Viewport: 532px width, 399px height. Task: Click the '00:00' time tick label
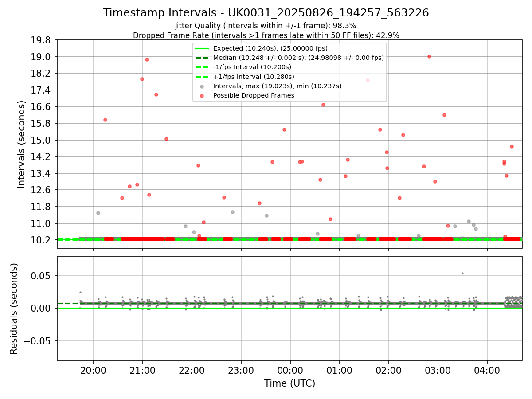point(290,370)
